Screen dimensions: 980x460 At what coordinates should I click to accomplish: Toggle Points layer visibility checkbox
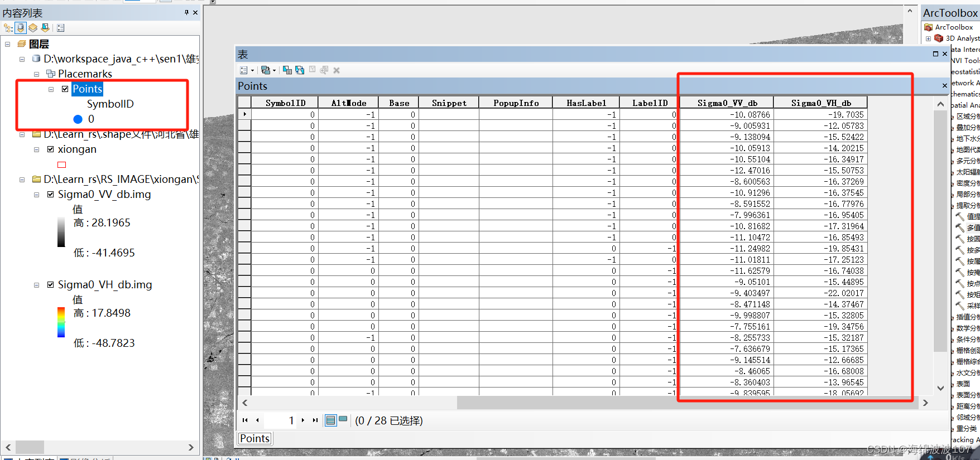click(65, 89)
